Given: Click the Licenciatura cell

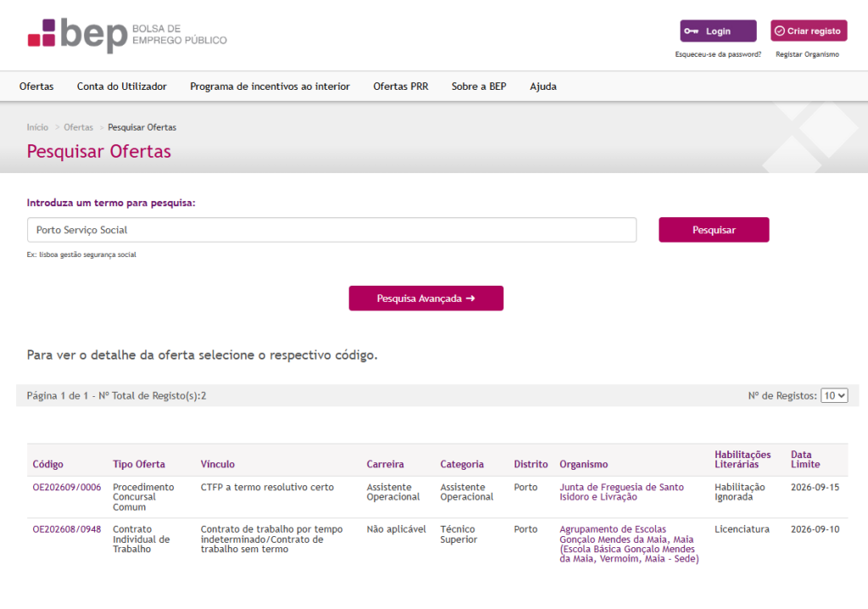Looking at the screenshot, I should click(742, 529).
